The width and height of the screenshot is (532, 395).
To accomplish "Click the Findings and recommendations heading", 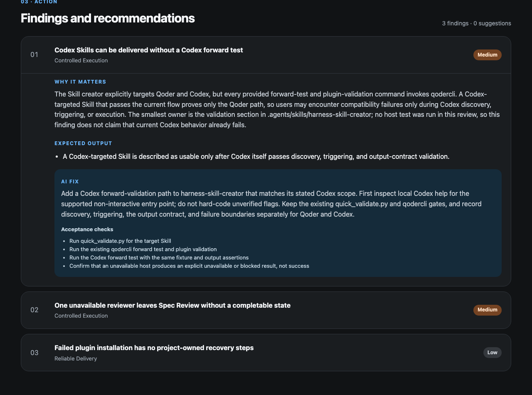I will [x=108, y=18].
